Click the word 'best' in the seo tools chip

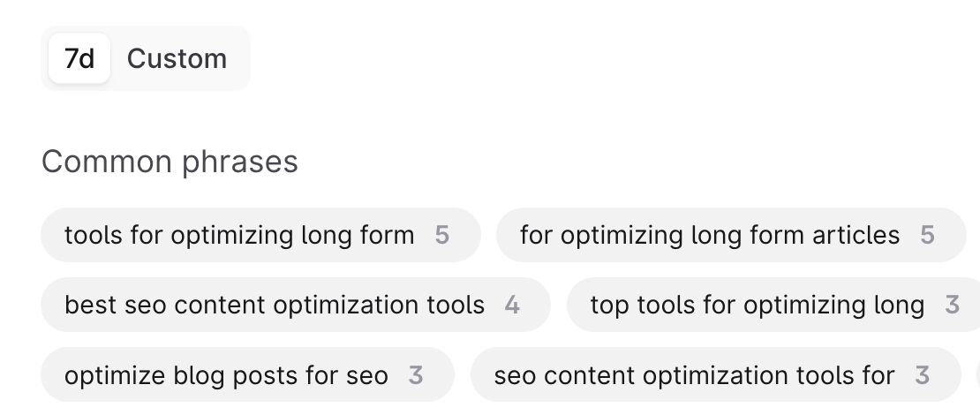click(91, 306)
